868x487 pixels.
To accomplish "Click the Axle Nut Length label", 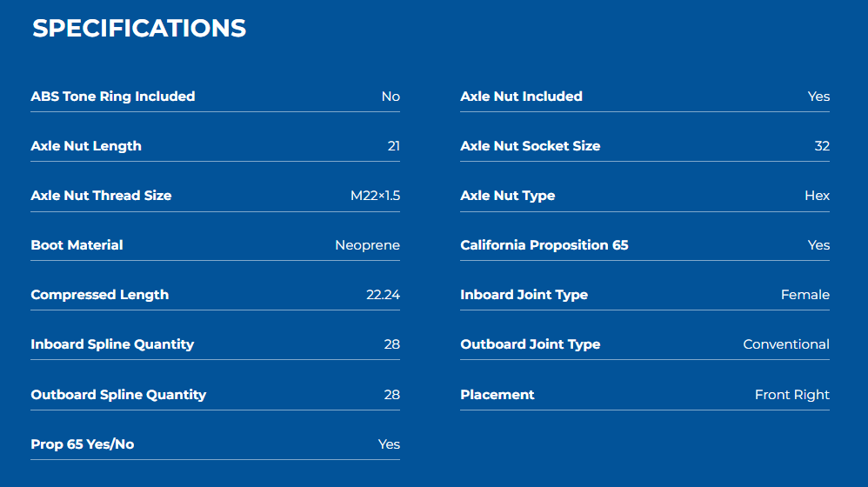I will click(x=85, y=146).
